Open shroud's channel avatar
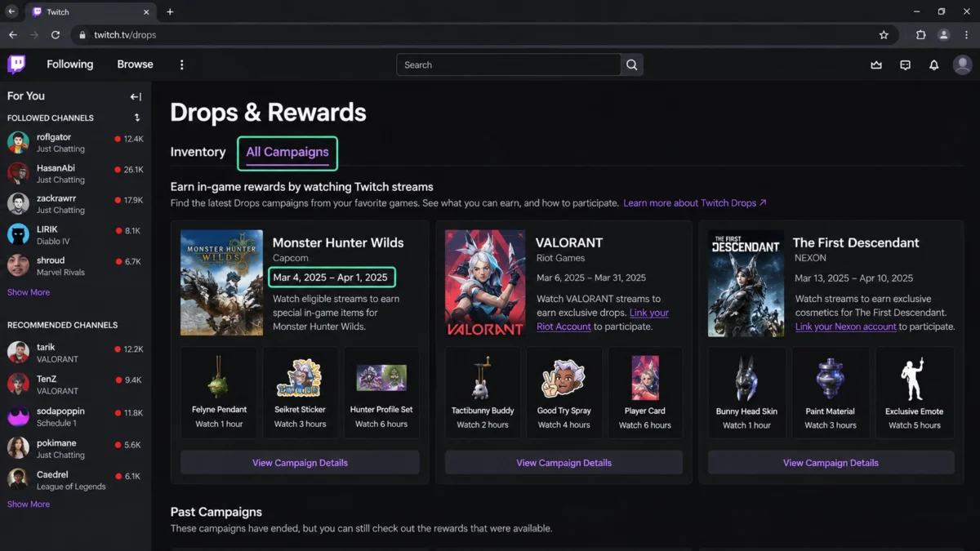This screenshot has width=980, height=551. point(19,265)
